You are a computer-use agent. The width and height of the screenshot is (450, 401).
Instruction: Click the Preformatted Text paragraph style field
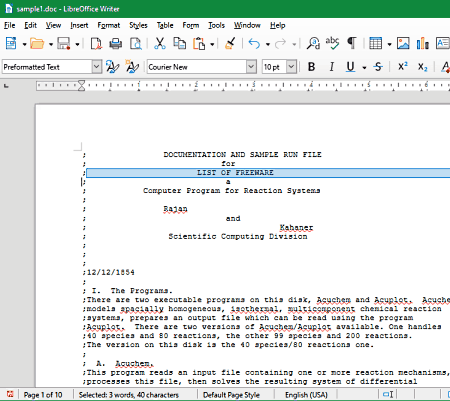tap(47, 67)
